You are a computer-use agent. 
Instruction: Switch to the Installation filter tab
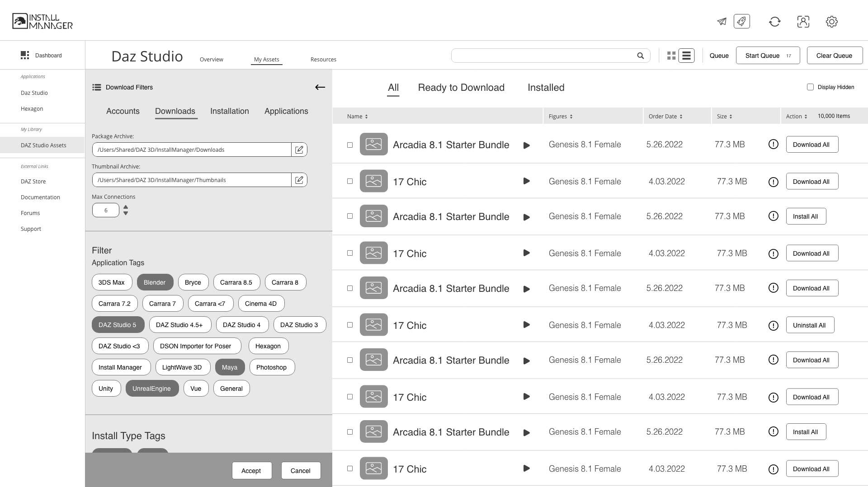[x=230, y=111]
